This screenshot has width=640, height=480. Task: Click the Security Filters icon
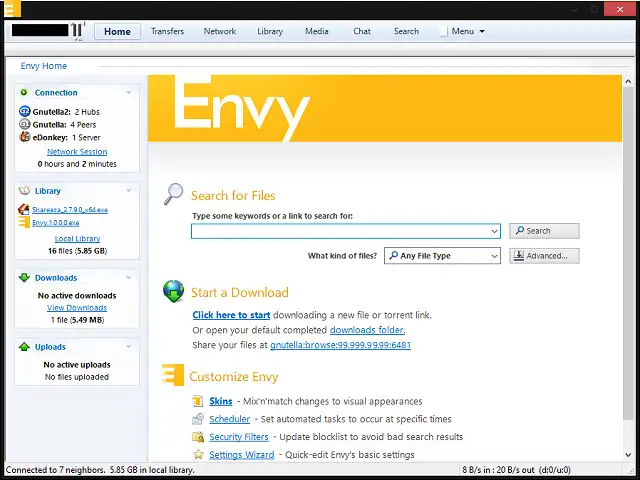pyautogui.click(x=198, y=437)
